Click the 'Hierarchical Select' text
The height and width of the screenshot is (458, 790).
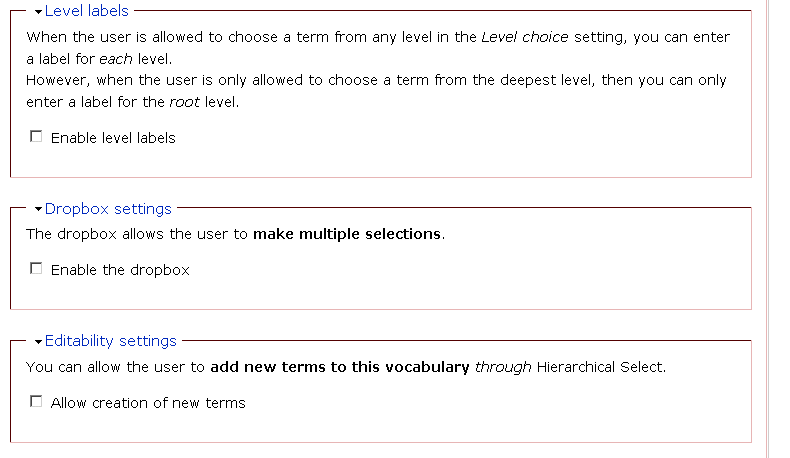(601, 367)
